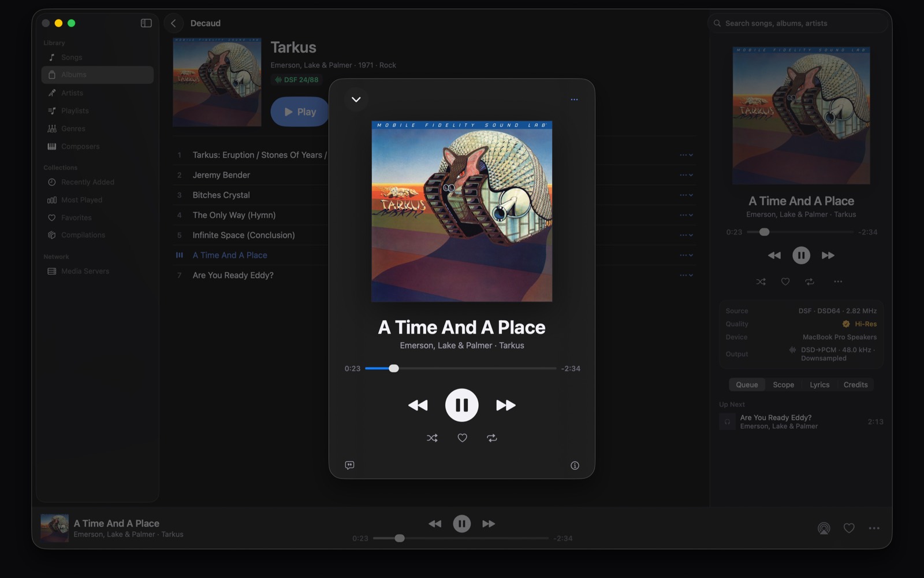Toggle shuffle in right sidebar panel

761,281
